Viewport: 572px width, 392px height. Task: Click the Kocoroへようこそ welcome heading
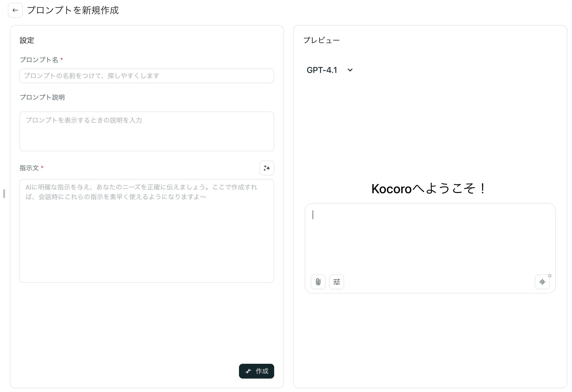click(x=428, y=189)
